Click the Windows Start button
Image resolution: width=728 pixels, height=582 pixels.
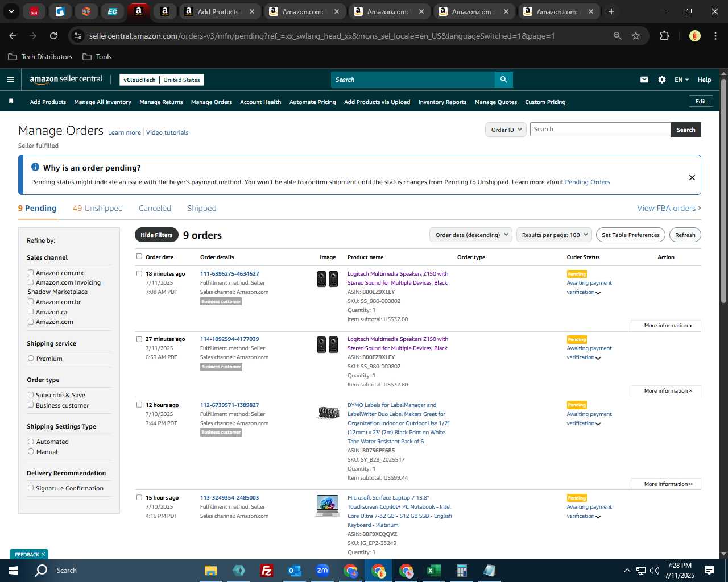14,571
